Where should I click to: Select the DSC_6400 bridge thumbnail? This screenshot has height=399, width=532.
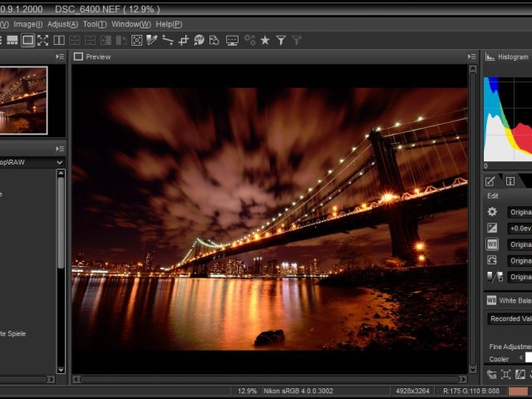click(x=23, y=101)
